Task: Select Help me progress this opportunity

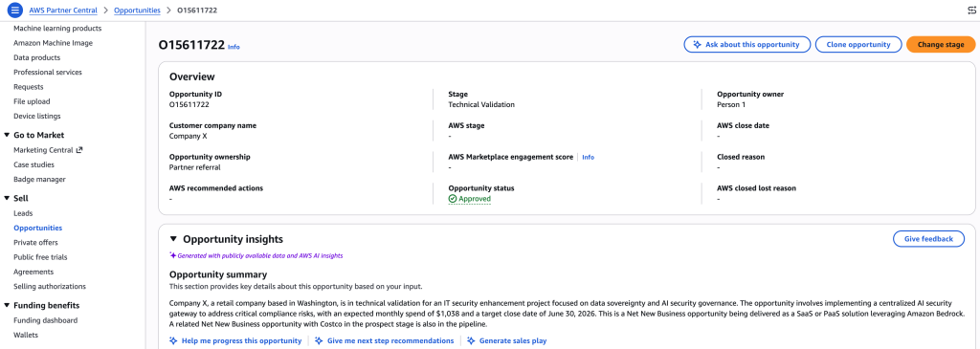Action: click(235, 341)
